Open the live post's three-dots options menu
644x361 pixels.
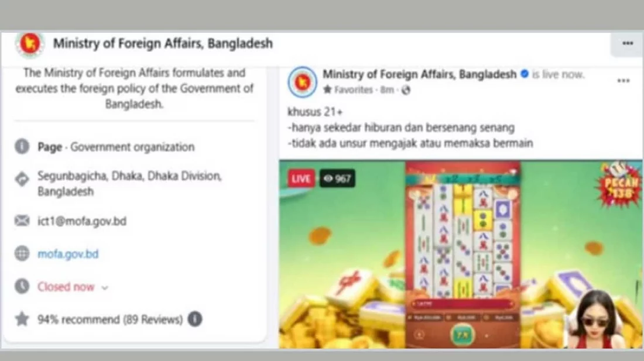(623, 81)
